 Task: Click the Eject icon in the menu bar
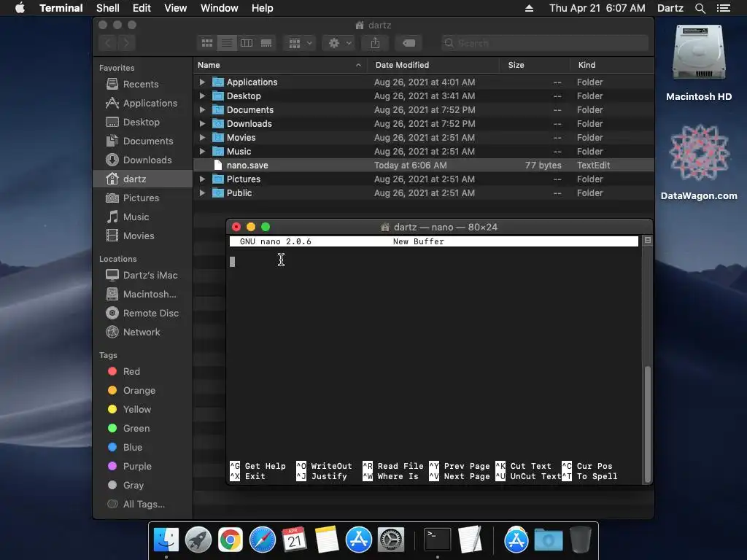(529, 8)
